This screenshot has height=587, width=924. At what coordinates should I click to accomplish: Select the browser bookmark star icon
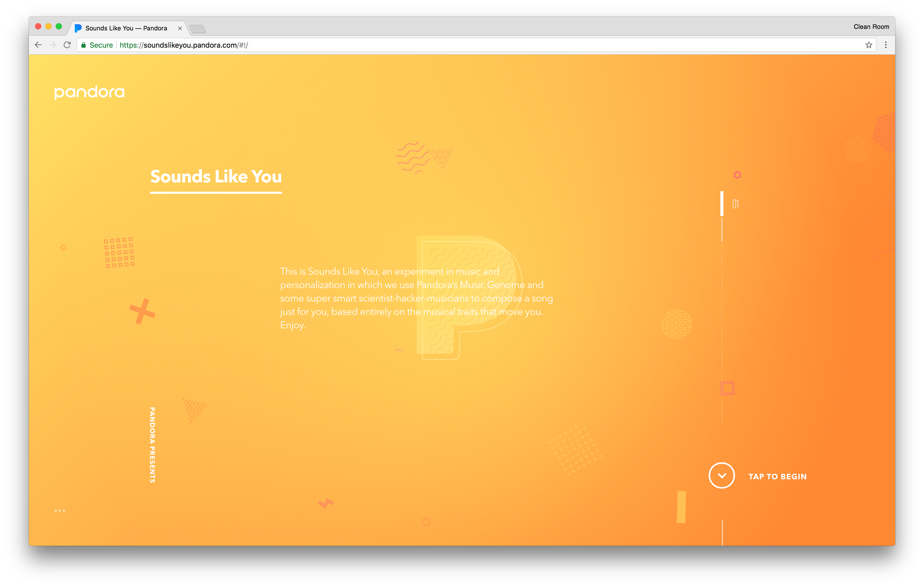point(869,45)
